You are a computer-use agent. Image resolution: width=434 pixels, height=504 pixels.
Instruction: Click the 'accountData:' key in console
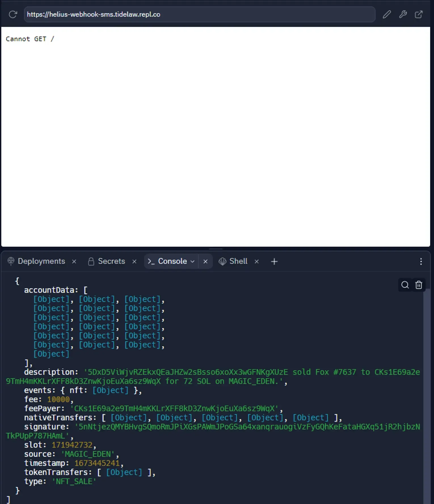click(x=51, y=290)
